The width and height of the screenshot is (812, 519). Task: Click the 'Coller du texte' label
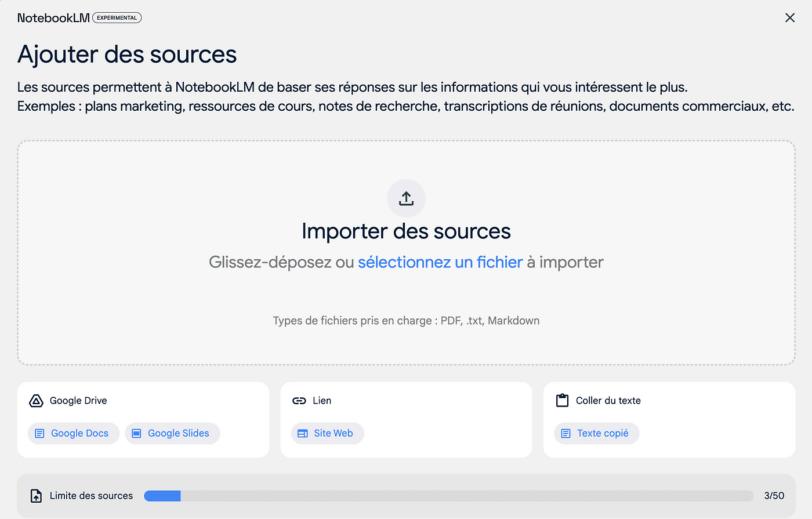pyautogui.click(x=608, y=401)
